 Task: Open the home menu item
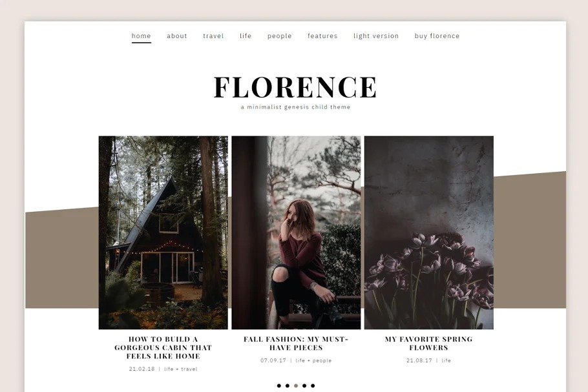[141, 36]
